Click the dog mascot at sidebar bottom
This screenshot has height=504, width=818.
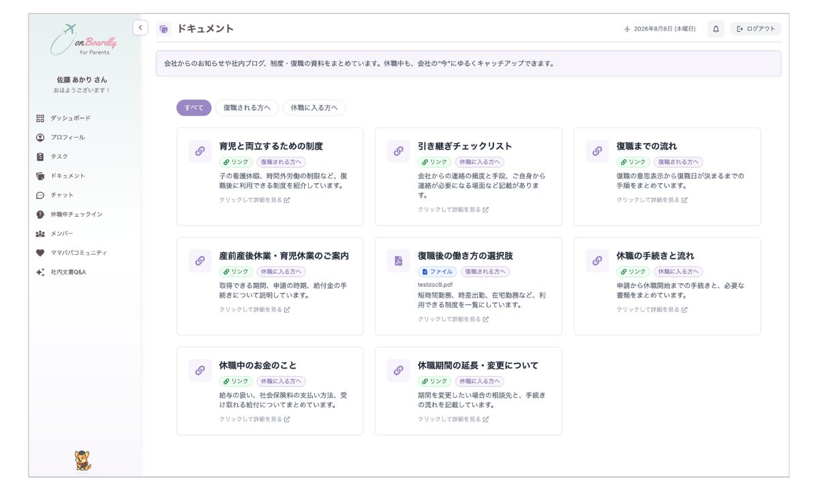click(82, 461)
